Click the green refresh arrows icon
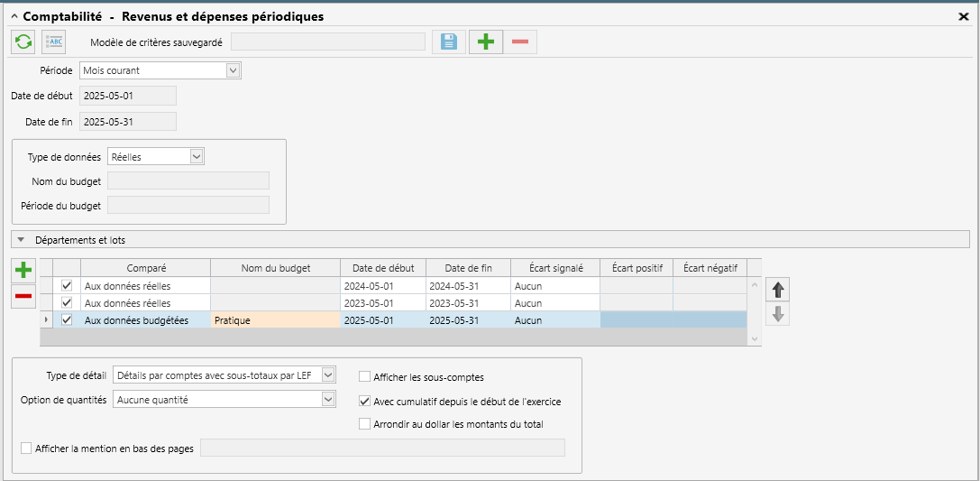 [x=23, y=42]
